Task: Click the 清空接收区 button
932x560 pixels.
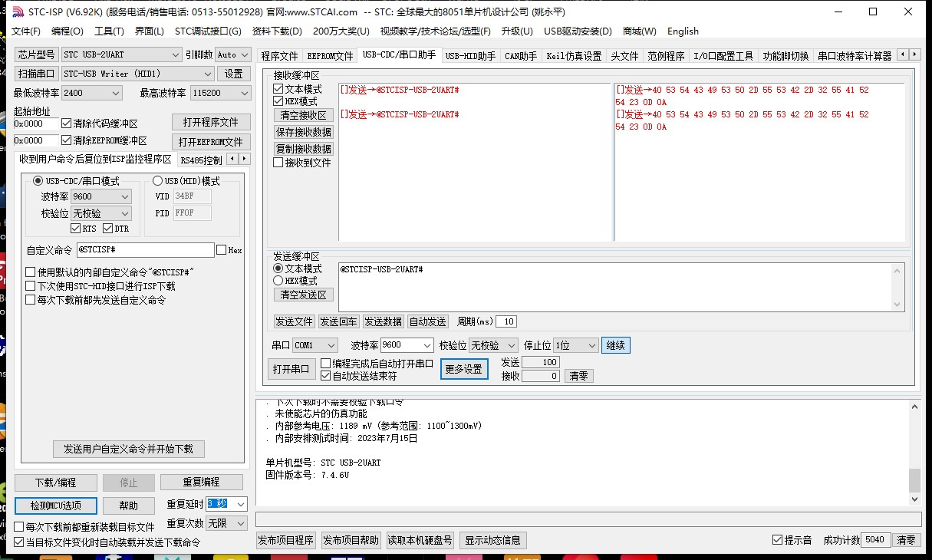Action: coord(303,115)
